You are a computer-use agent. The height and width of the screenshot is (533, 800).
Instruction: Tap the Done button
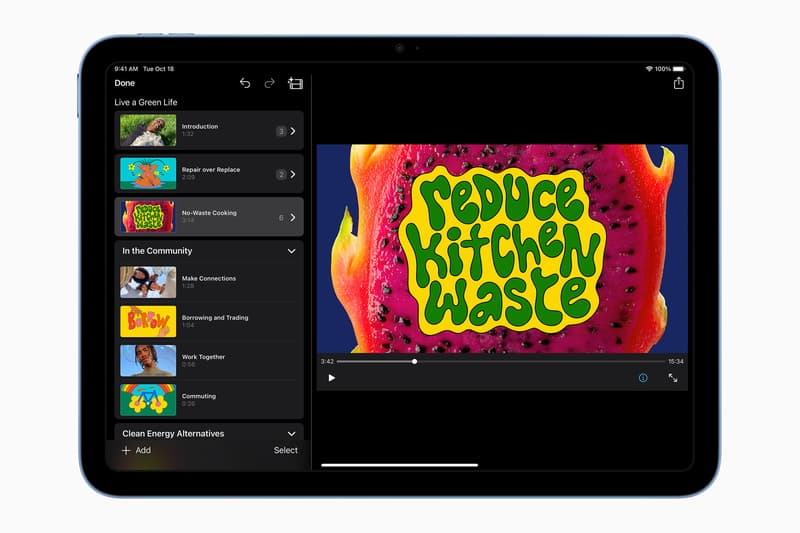point(125,84)
